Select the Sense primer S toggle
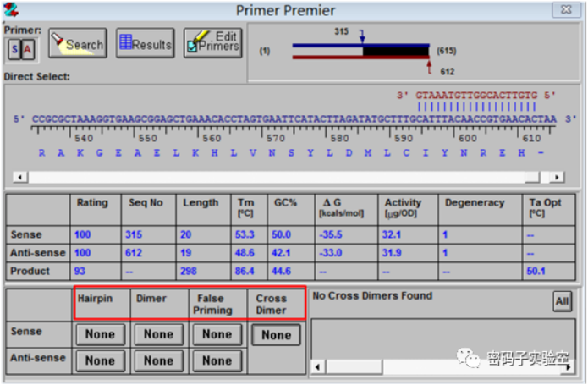Image resolution: width=588 pixels, height=385 pixels. (x=14, y=49)
